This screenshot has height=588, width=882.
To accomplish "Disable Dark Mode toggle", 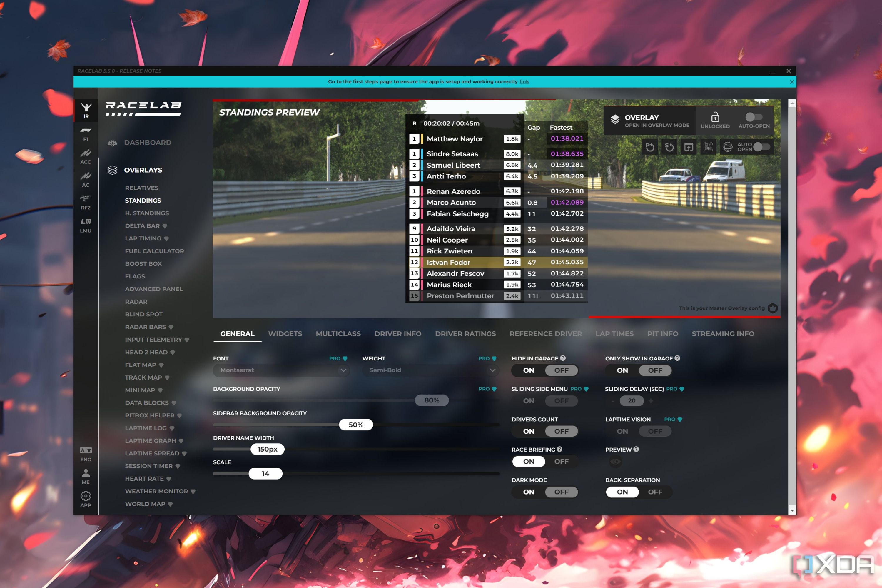I will pos(561,492).
